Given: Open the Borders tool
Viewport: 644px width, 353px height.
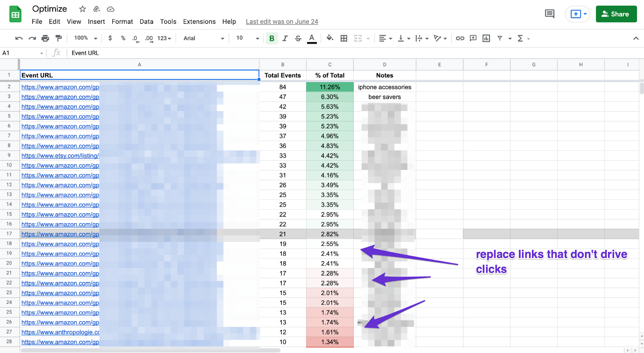Looking at the screenshot, I should tap(344, 38).
